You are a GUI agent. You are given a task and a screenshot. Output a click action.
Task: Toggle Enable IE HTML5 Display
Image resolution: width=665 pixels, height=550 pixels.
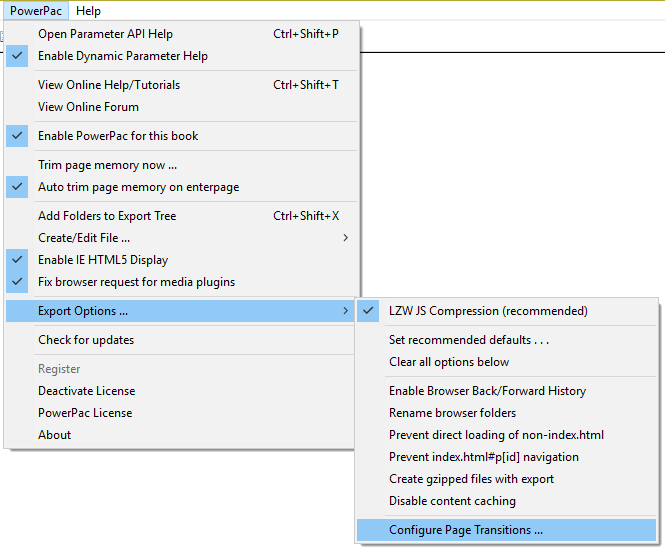tap(181, 260)
